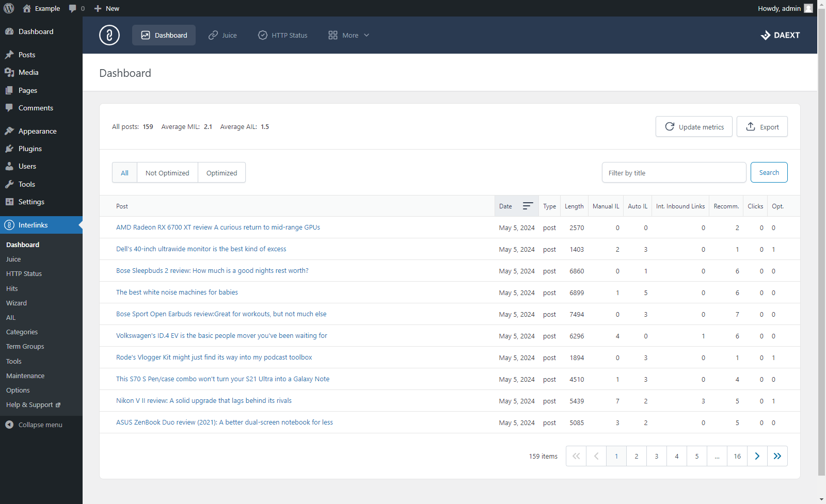Click the Interlinks chain logo icon
This screenshot has width=826, height=504.
(109, 35)
